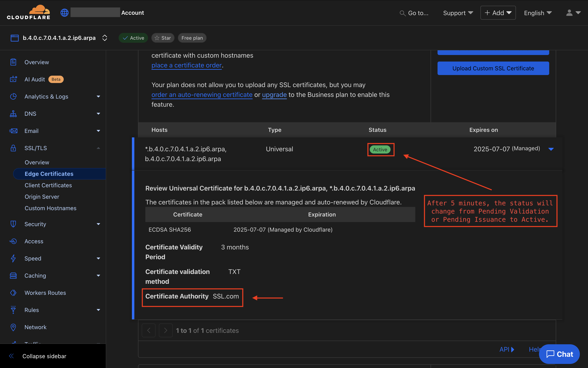The image size is (588, 368).
Task: Open Client Certificates submenu item
Action: (x=48, y=185)
